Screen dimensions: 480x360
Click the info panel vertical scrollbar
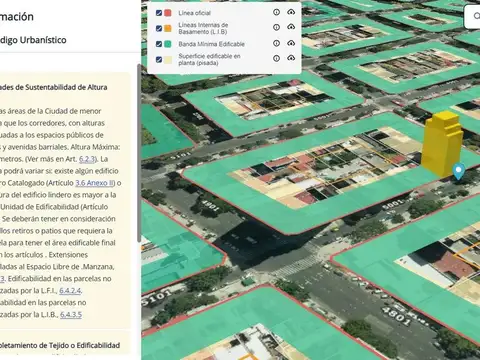click(x=139, y=153)
